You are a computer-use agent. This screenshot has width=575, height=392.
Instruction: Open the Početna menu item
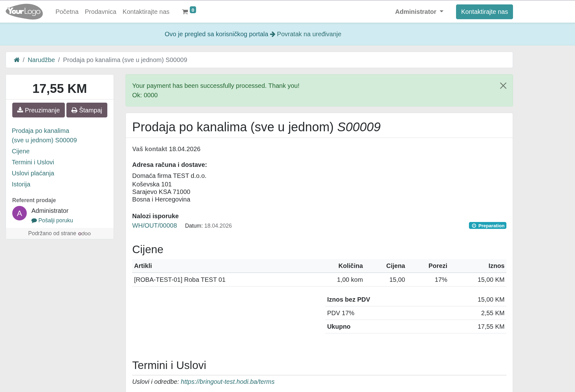point(67,12)
